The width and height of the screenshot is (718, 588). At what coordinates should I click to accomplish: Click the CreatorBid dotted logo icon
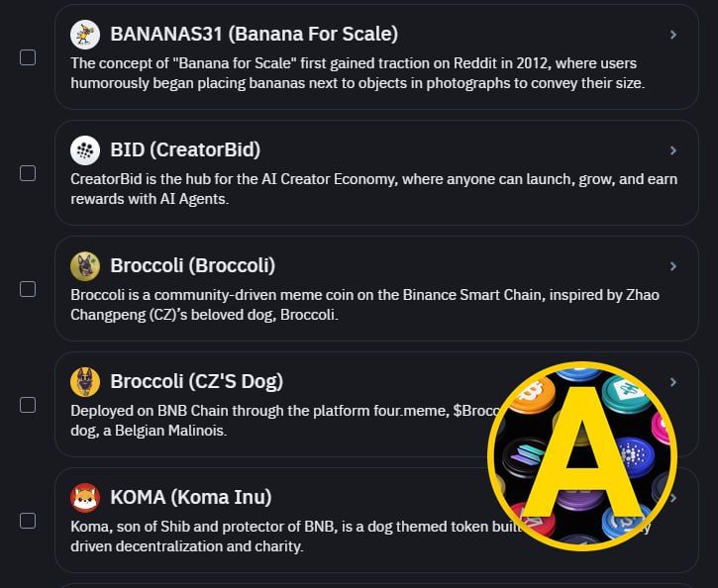(85, 150)
